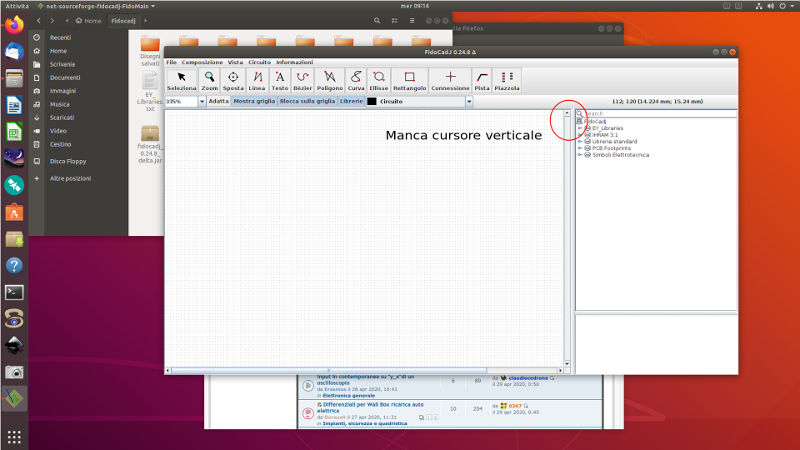Open the zoom percentage dropdown
This screenshot has height=450, width=800.
(202, 101)
